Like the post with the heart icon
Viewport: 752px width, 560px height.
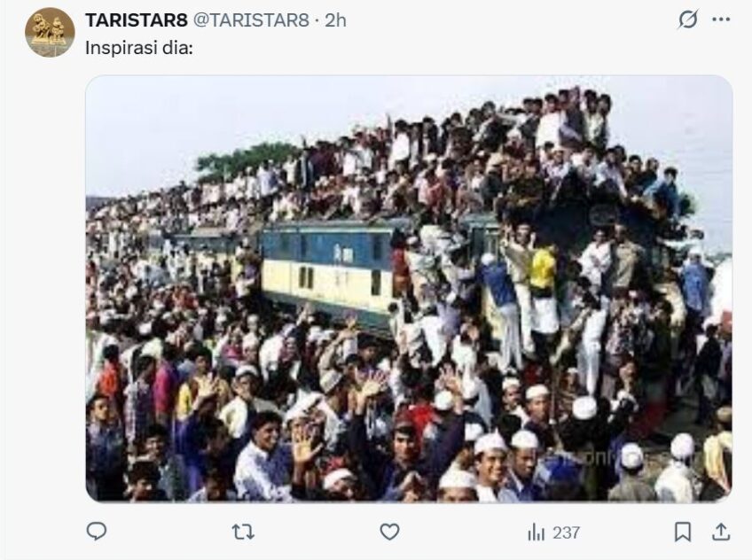coord(389,532)
